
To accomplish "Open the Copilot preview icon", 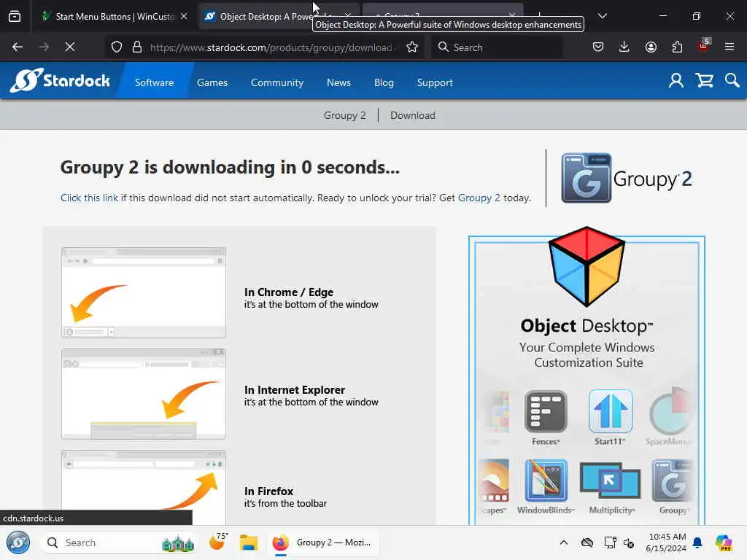I will click(724, 542).
